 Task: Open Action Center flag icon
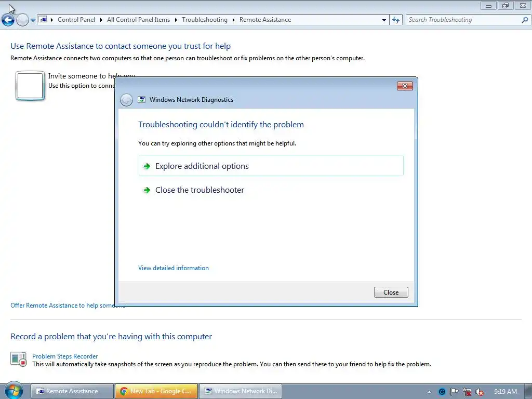pyautogui.click(x=454, y=392)
